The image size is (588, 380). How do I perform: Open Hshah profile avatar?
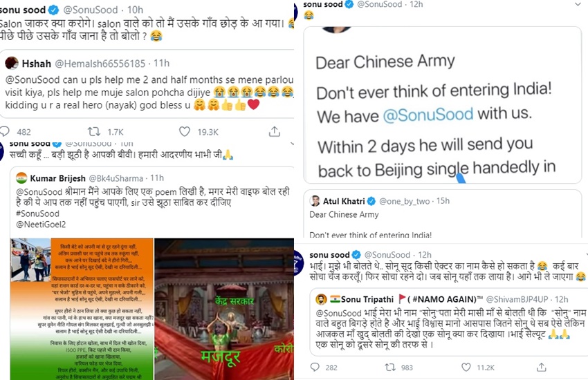(12, 63)
